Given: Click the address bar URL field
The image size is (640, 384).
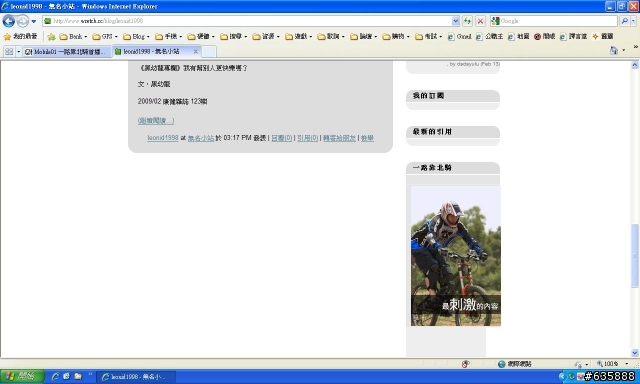Looking at the screenshot, I should click(x=251, y=21).
